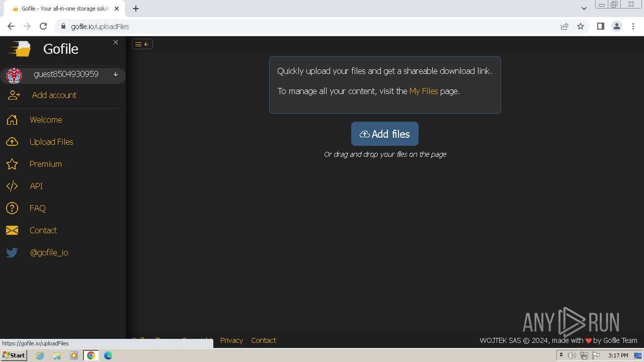Open Windows Media Player taskbar icon
This screenshot has width=644, height=362.
click(x=74, y=355)
